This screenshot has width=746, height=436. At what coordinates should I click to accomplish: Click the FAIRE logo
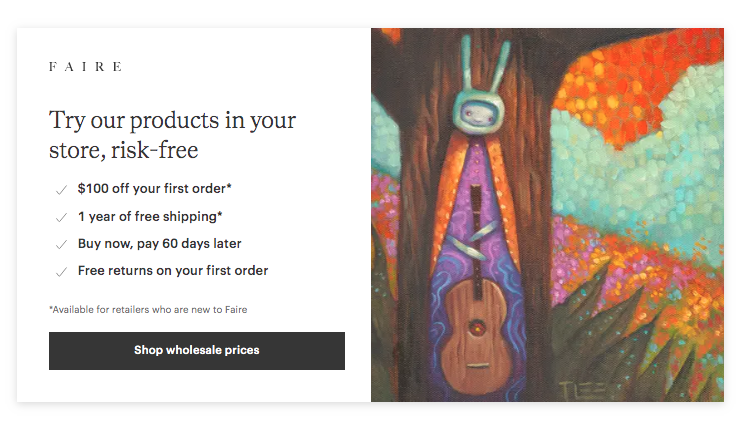[x=85, y=66]
